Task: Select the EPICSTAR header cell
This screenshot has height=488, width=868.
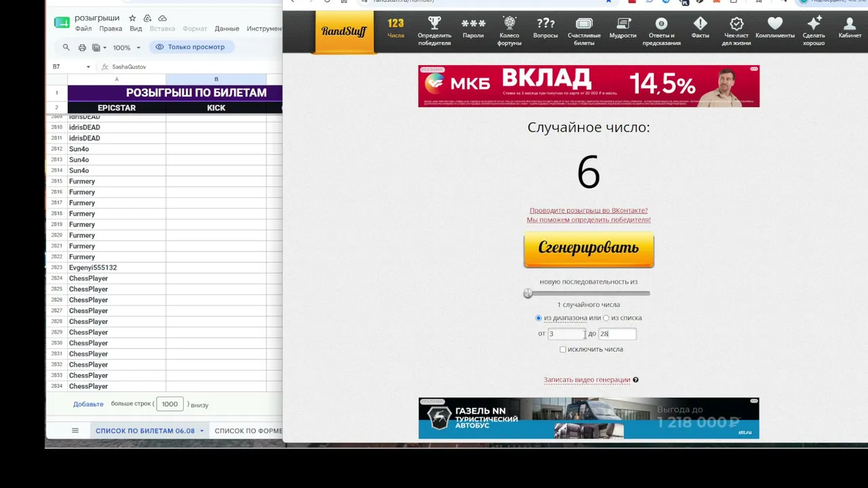Action: pyautogui.click(x=117, y=108)
